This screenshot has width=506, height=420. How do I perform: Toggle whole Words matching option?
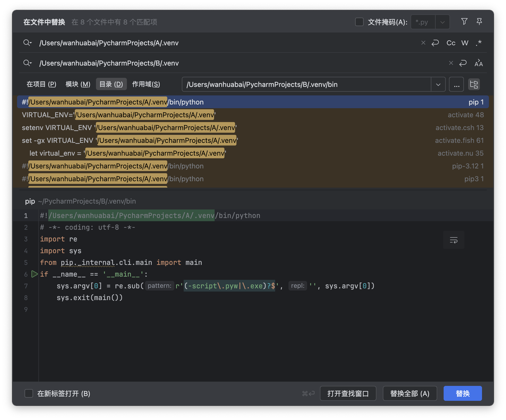pyautogui.click(x=465, y=43)
